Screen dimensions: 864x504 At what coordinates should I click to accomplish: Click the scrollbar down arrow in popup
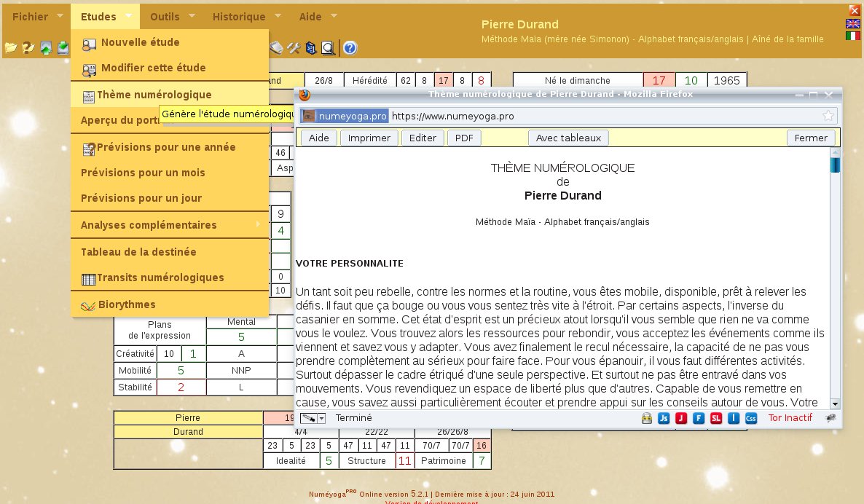(x=836, y=403)
